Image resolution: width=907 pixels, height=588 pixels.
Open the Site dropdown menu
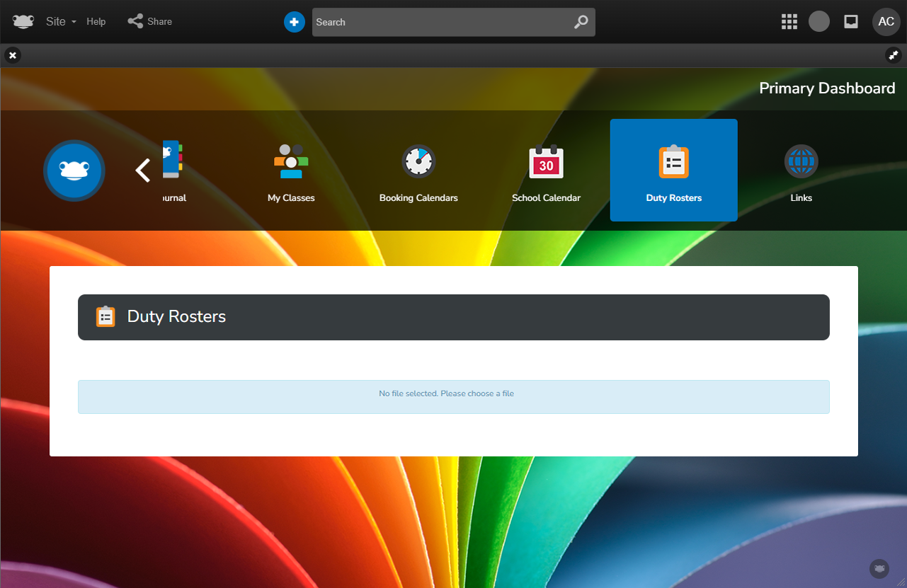[x=60, y=21]
